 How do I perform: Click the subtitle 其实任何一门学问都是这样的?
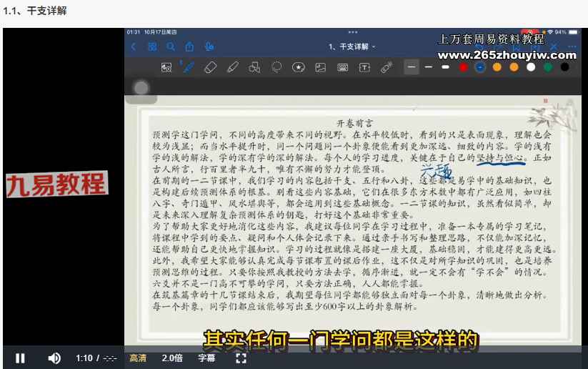[341, 340]
